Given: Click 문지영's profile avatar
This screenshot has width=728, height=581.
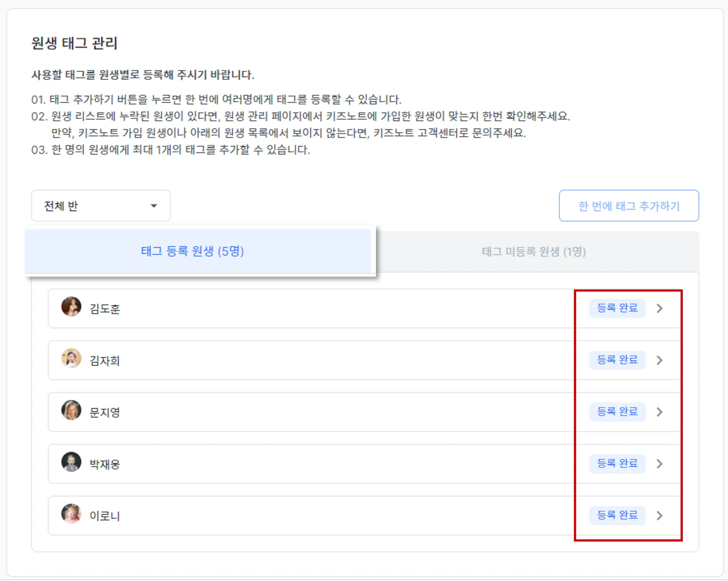Looking at the screenshot, I should point(71,410).
